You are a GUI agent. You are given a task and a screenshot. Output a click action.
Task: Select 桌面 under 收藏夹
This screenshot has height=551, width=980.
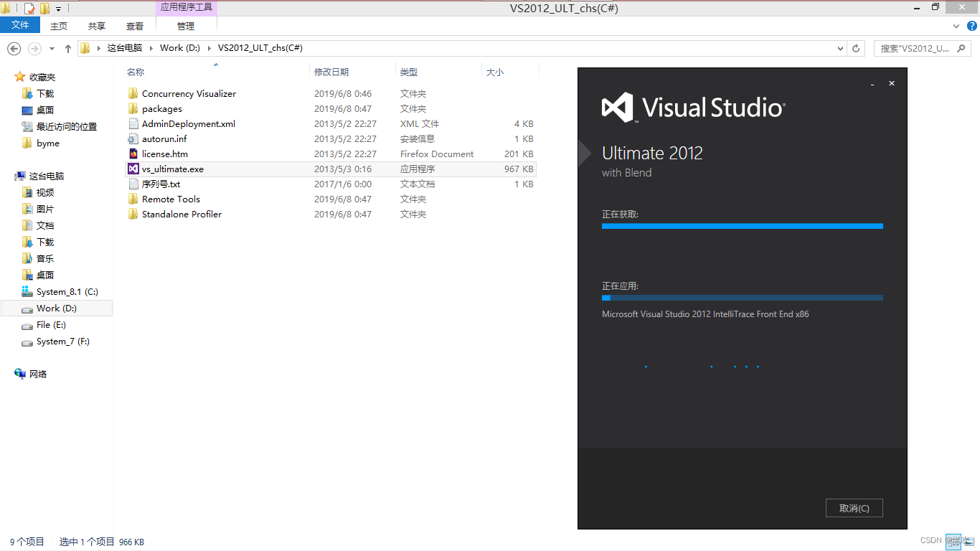click(x=45, y=110)
